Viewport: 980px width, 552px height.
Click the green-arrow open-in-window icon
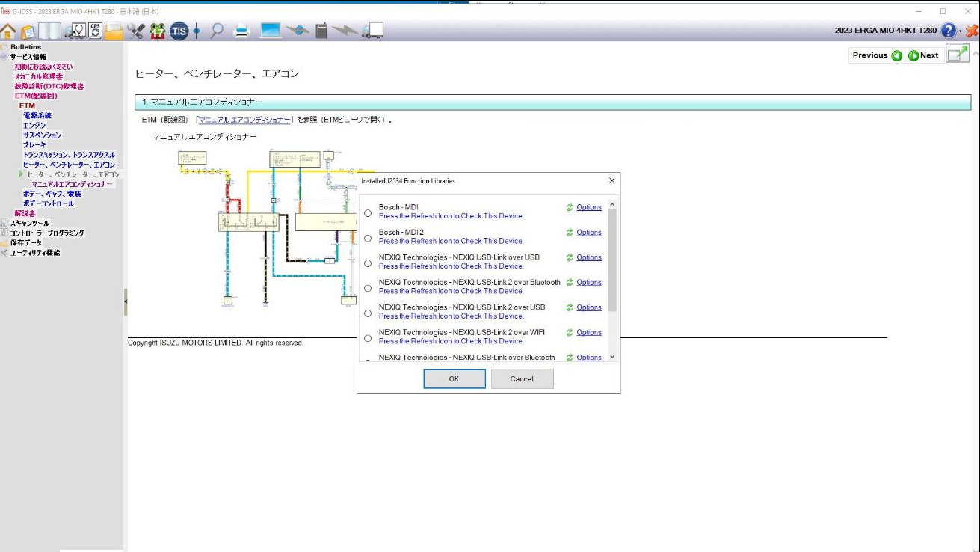click(x=958, y=54)
